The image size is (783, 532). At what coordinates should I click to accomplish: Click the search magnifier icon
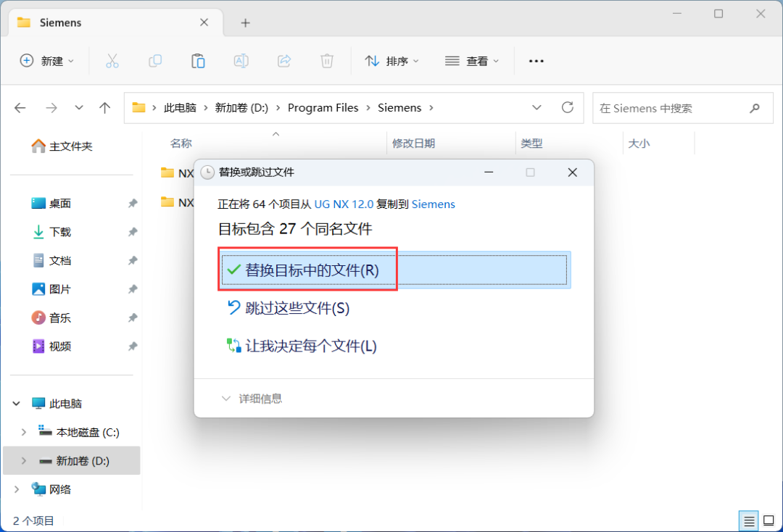[x=755, y=108]
